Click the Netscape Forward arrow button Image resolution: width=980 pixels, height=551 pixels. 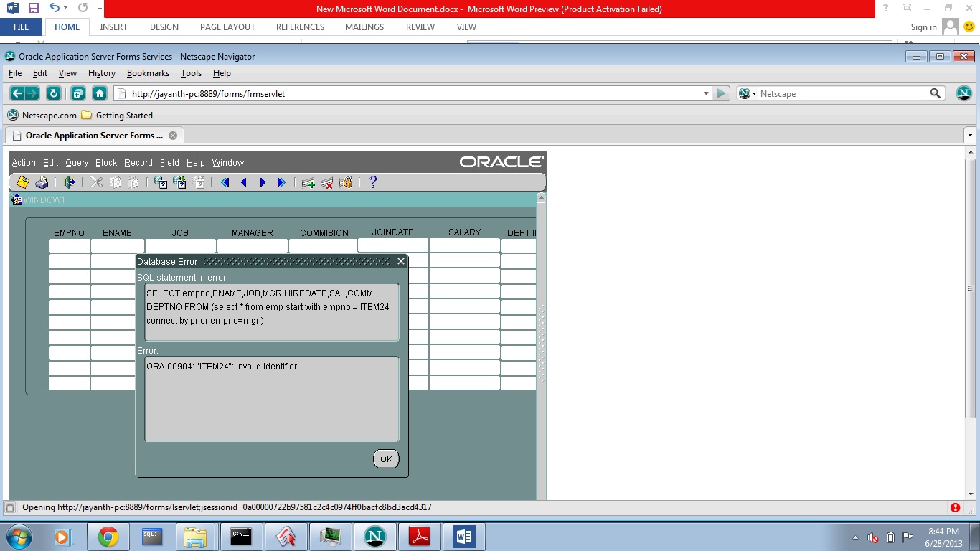[x=32, y=93]
